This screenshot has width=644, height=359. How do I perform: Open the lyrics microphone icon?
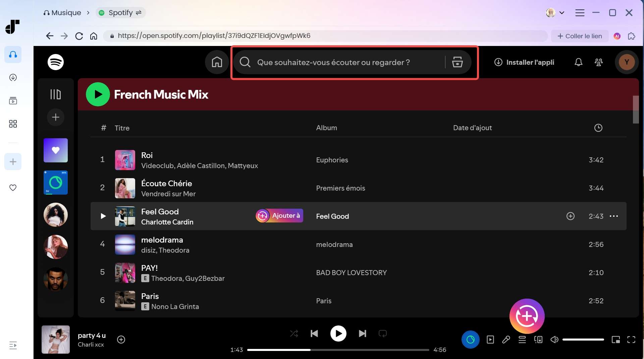[506, 340]
